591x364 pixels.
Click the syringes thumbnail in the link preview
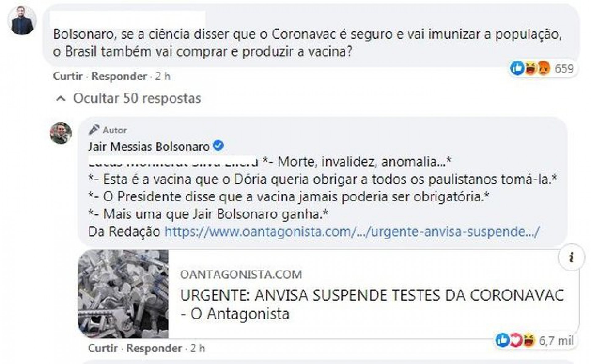point(123,294)
